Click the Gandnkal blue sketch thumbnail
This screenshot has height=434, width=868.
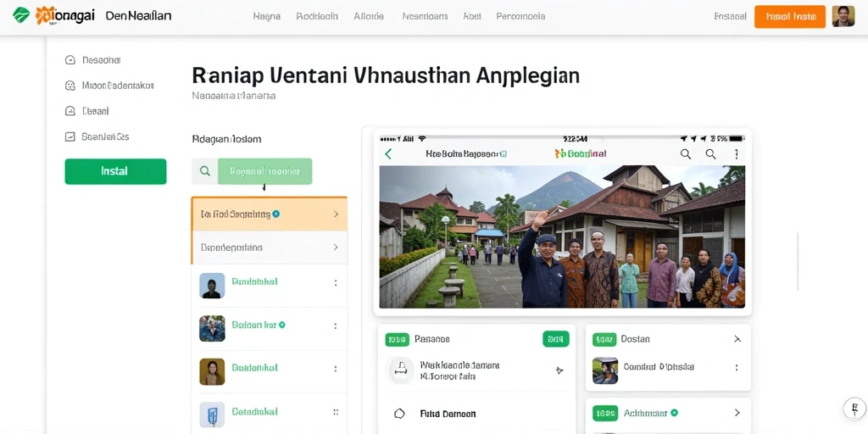tap(212, 415)
